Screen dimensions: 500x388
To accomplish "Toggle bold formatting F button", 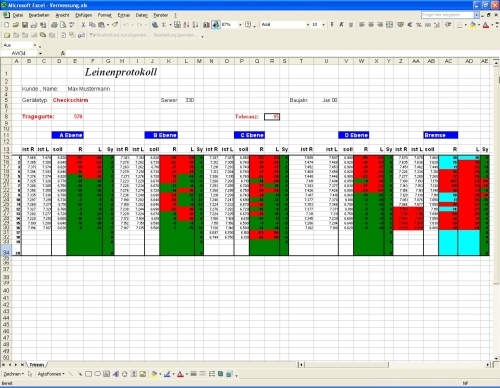I will (x=332, y=25).
